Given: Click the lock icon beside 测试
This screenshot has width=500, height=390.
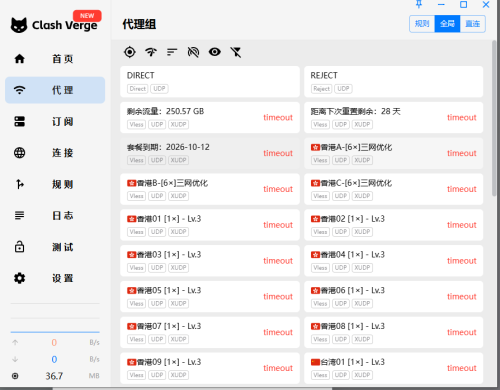Looking at the screenshot, I should point(19,247).
